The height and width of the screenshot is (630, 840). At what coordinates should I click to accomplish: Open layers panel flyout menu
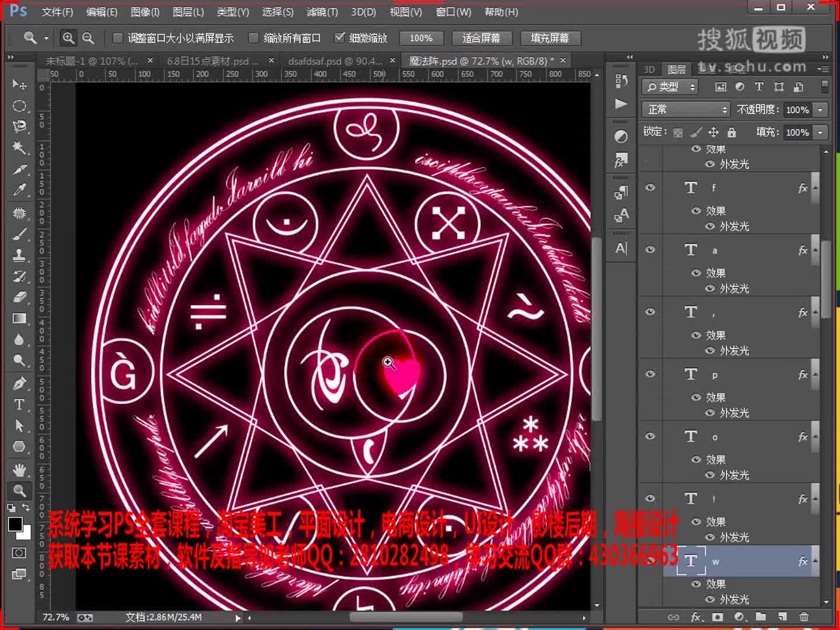pos(823,69)
